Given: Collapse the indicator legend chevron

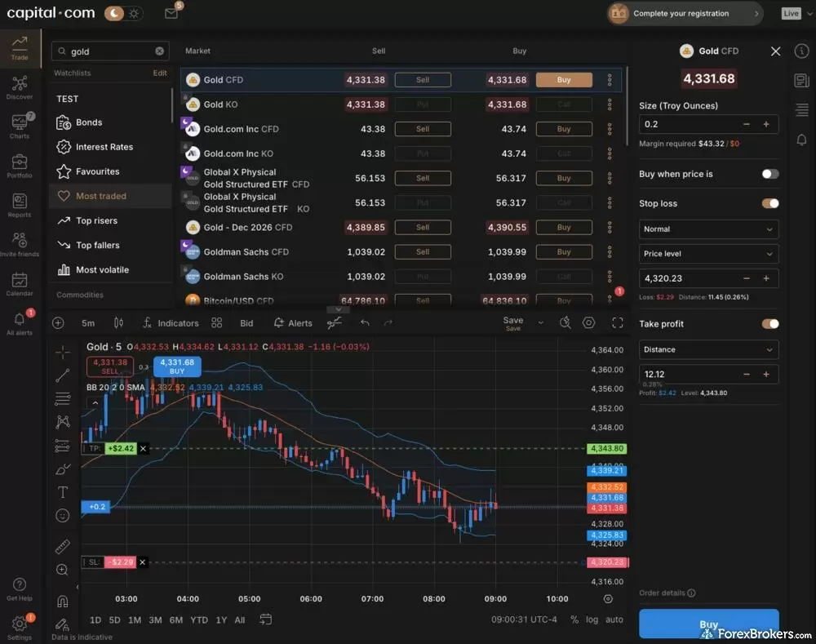Looking at the screenshot, I should tap(95, 402).
